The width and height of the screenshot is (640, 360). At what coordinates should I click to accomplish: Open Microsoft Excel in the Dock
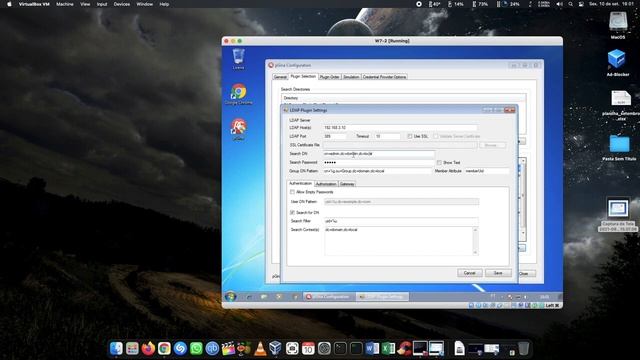(x=388, y=348)
